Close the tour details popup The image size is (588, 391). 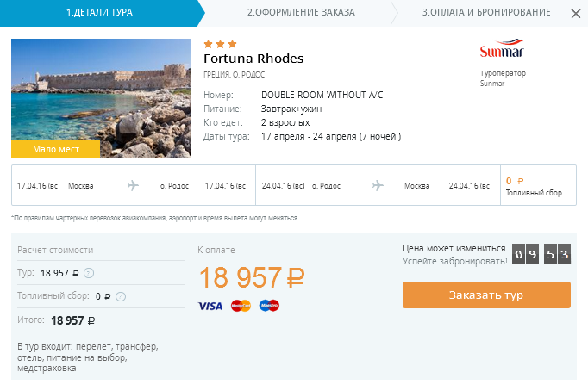575,14
